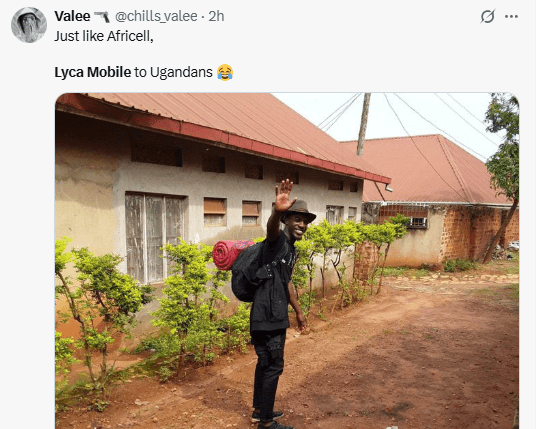Open the Valee display name link
The width and height of the screenshot is (539, 429).
[72, 16]
